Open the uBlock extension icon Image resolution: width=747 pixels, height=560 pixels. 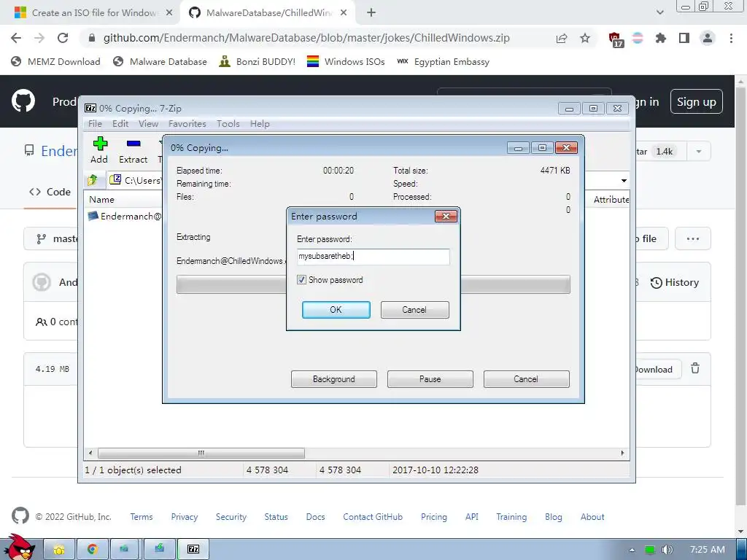616,39
